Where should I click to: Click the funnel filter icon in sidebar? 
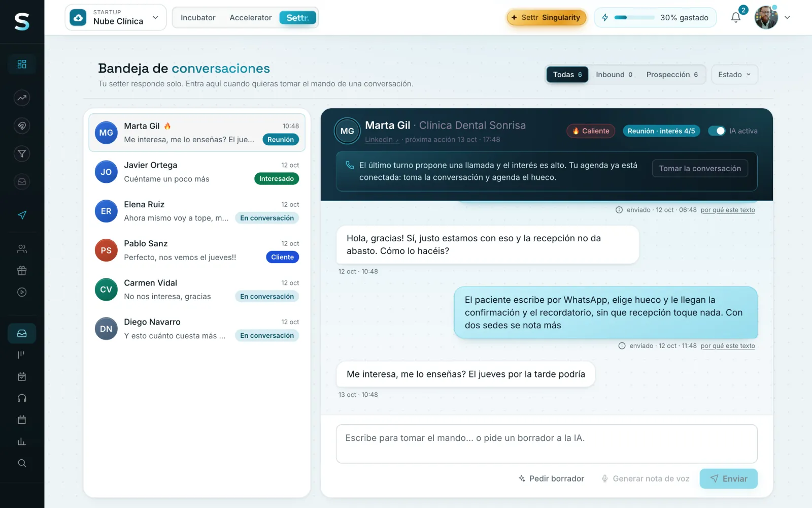[22, 153]
